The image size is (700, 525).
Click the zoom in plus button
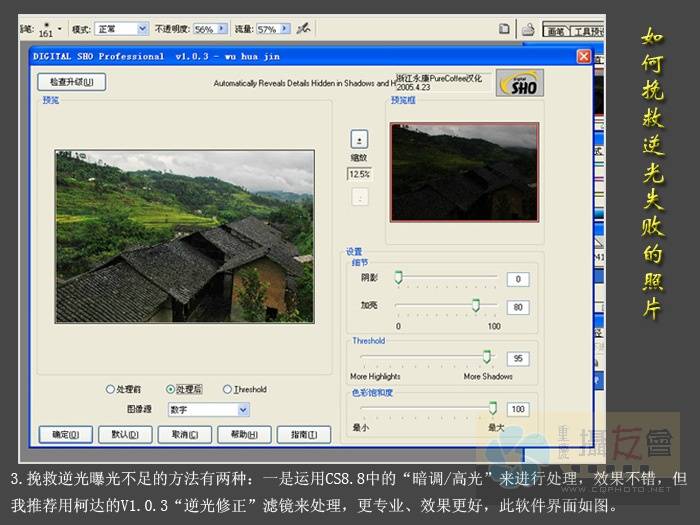point(359,139)
